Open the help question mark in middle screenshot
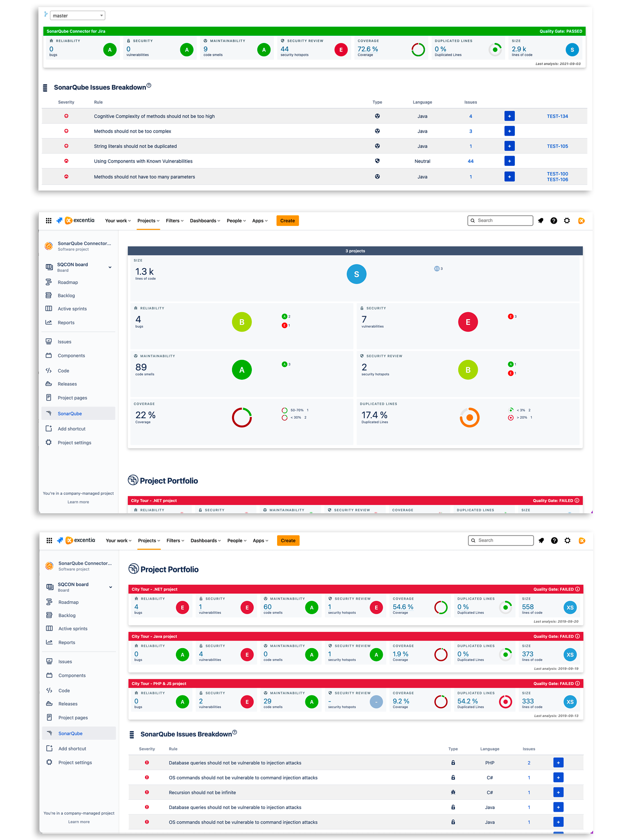Image resolution: width=628 pixels, height=840 pixels. 554,221
